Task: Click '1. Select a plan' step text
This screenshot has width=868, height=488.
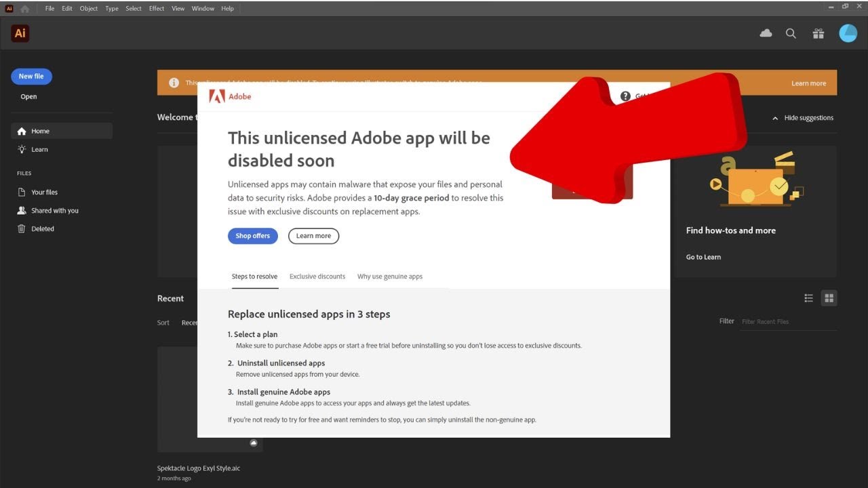Action: tap(252, 334)
